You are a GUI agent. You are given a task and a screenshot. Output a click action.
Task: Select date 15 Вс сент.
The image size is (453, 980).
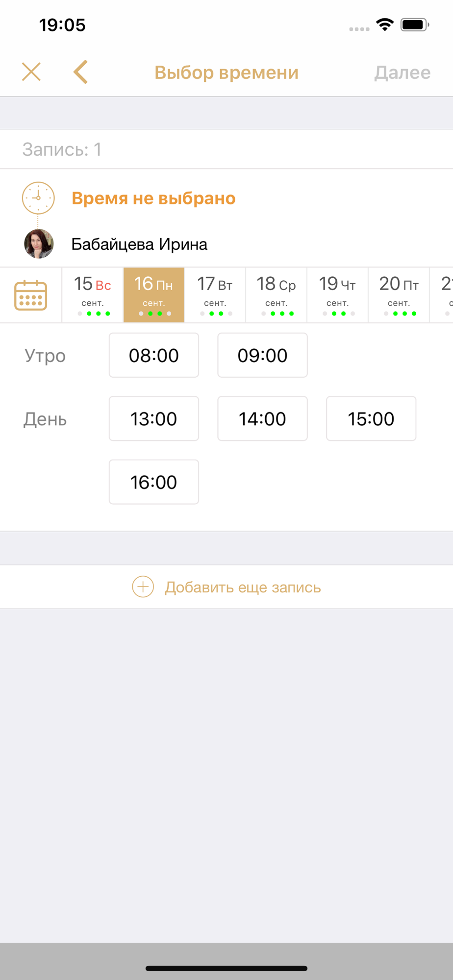[x=93, y=295]
